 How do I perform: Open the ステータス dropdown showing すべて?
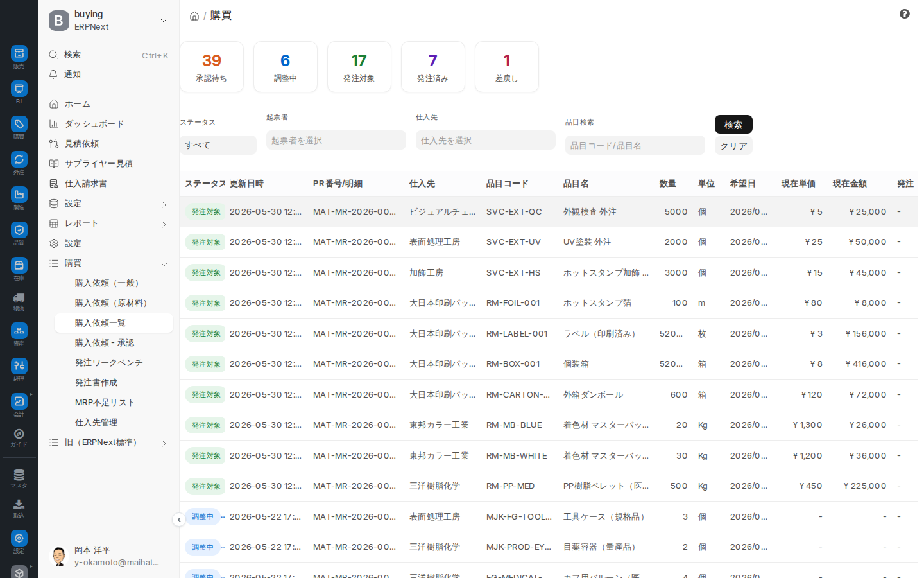coord(218,145)
